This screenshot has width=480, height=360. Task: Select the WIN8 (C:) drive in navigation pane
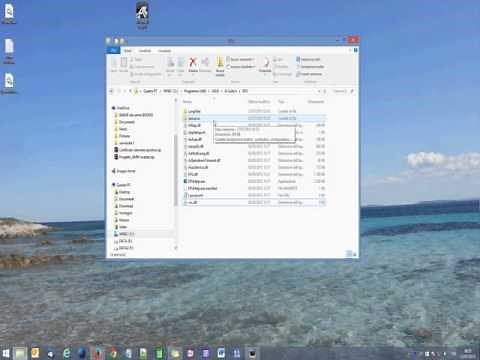(126, 234)
